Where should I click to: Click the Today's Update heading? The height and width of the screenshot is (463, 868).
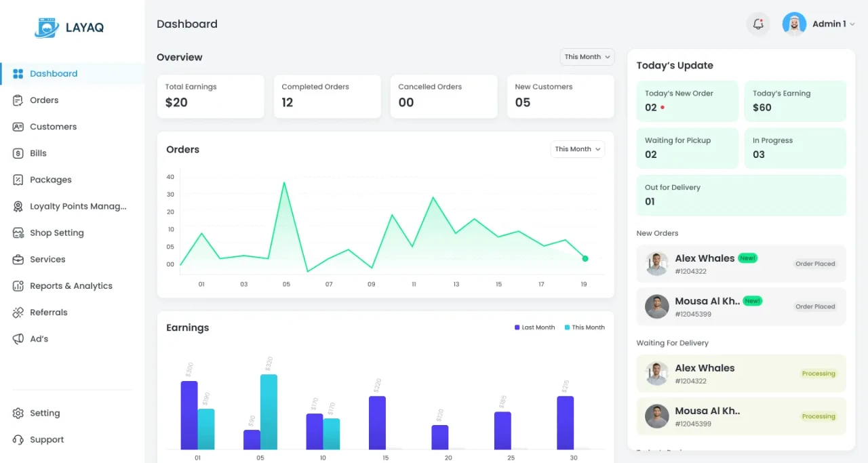[x=675, y=66]
